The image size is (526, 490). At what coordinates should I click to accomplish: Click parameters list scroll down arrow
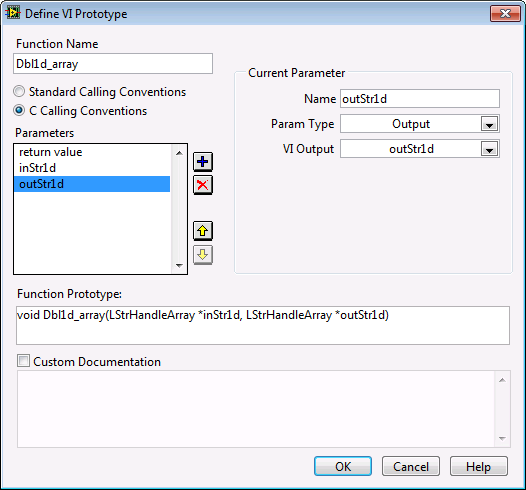pos(179,265)
